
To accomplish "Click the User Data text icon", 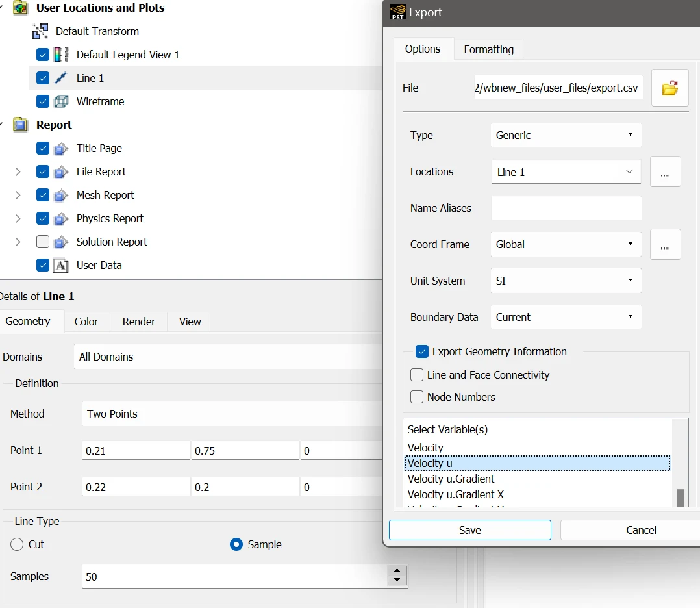I will click(61, 266).
